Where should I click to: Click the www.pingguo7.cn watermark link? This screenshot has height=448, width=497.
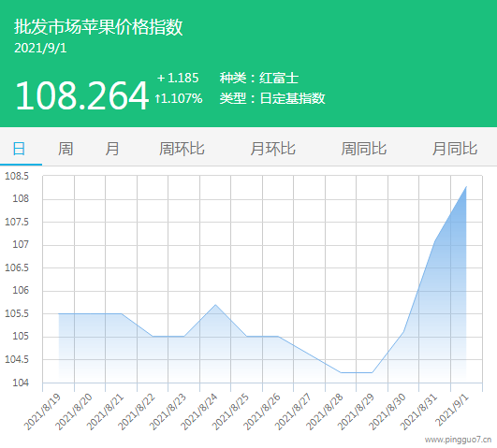click(458, 440)
